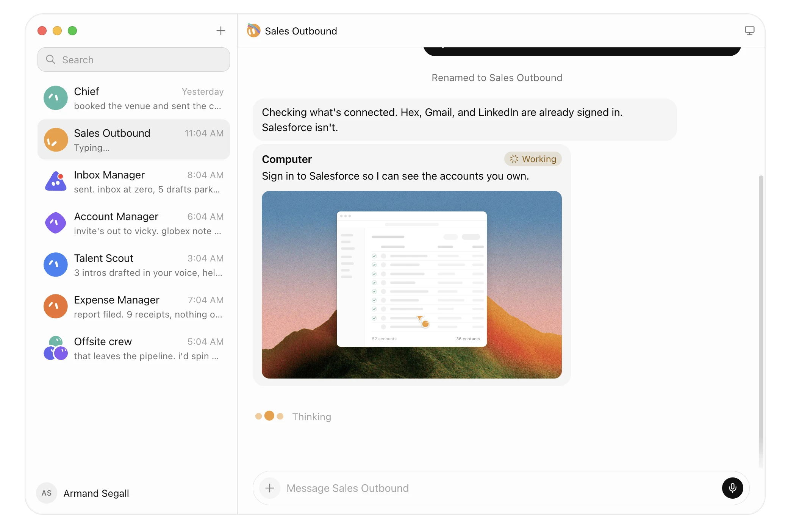
Task: Open the Account Manager conversation
Action: 134,223
